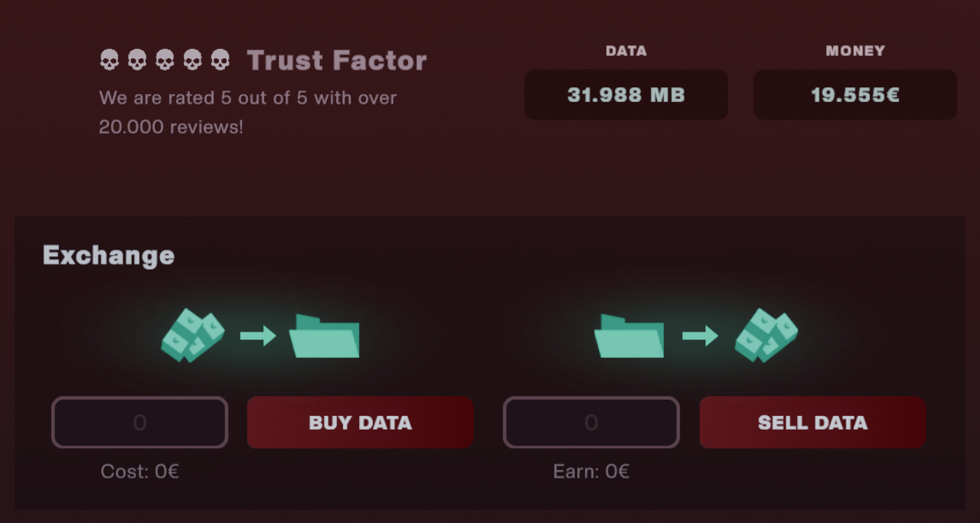
Task: Click the first skull rating icon
Action: click(109, 60)
